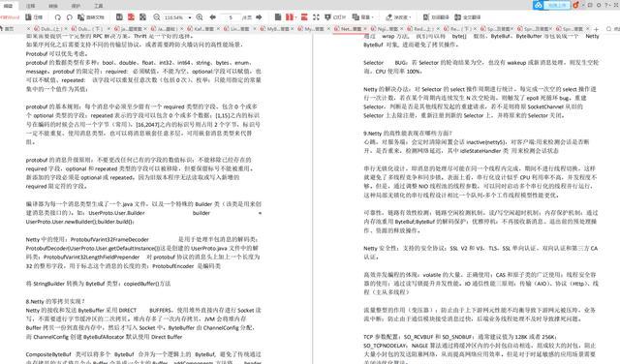Click the blue cloud icon in title bar
The width and height of the screenshot is (620, 364).
coord(538,5)
